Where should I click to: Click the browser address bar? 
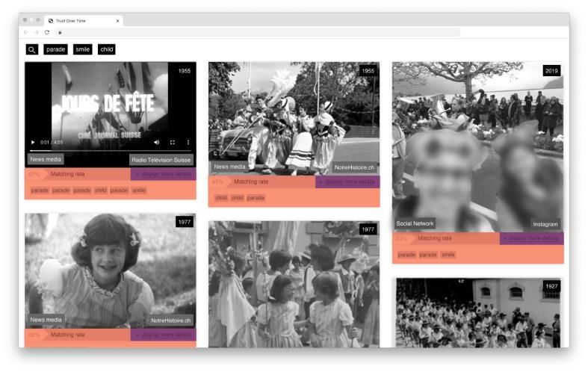[257, 32]
